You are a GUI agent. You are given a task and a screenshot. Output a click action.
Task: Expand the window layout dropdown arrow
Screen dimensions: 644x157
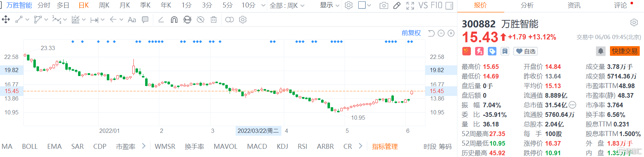(x=369, y=5)
